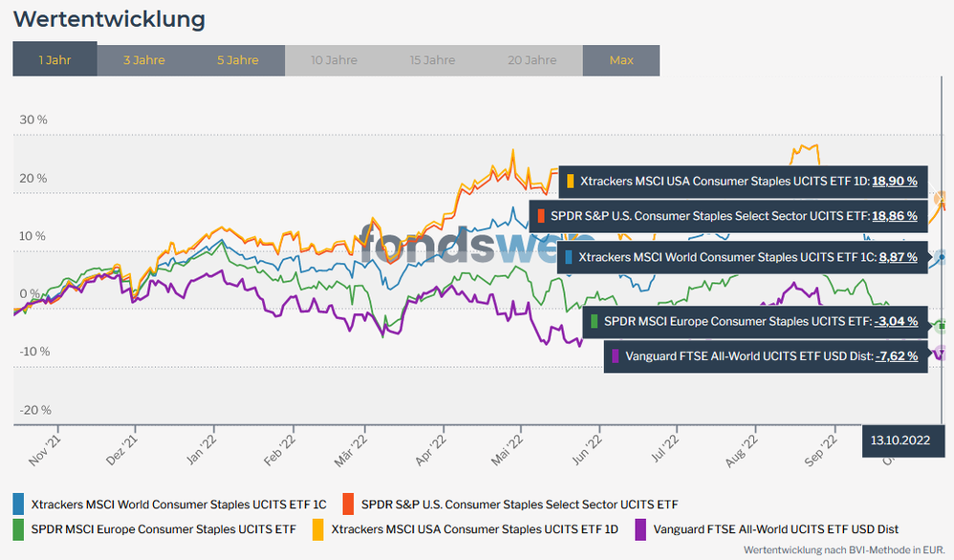Image resolution: width=954 pixels, height=560 pixels.
Task: Choose the Max time range tab
Action: (x=620, y=60)
